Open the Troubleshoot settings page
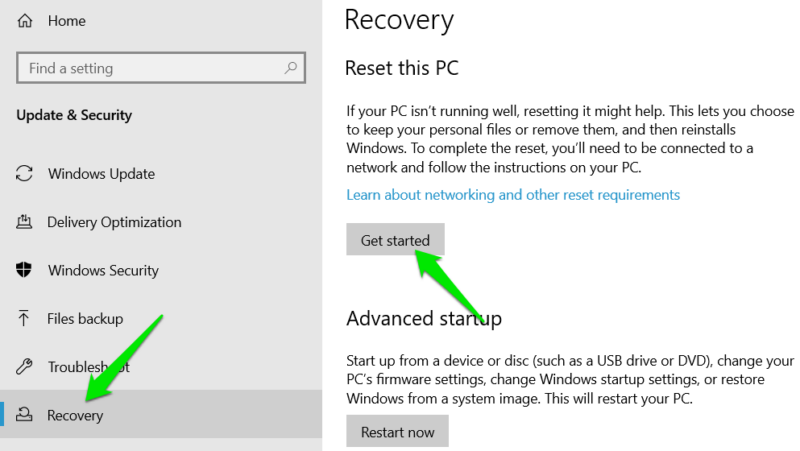Viewport: 800px width, 451px height. 90,367
